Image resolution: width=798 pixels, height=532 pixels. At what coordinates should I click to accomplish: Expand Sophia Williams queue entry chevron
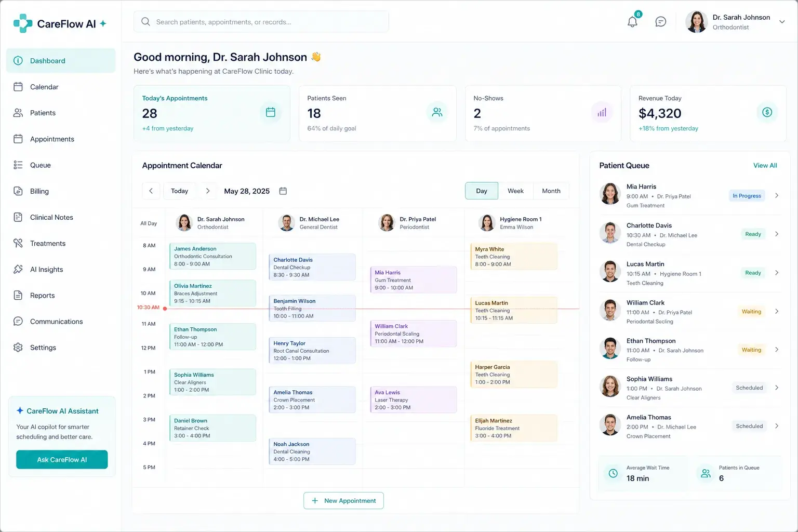point(777,388)
